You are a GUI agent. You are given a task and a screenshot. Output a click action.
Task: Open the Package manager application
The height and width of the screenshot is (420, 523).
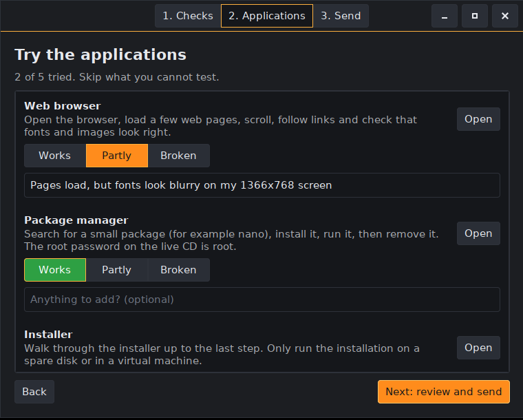478,233
